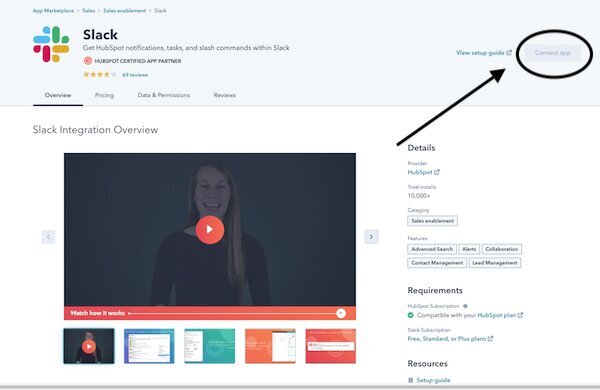The image size is (600, 390).
Task: Open the HubSpot plan link
Action: click(500, 315)
